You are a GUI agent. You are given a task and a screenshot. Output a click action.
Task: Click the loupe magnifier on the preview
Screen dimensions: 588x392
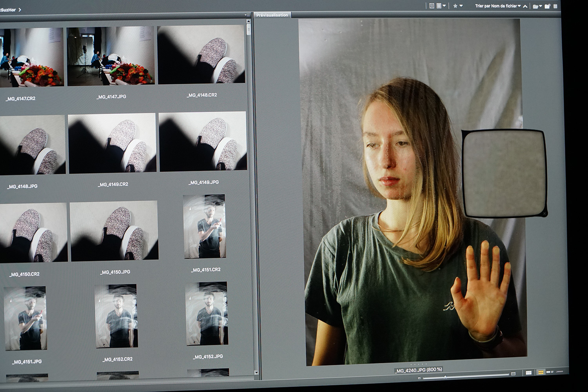pos(505,173)
